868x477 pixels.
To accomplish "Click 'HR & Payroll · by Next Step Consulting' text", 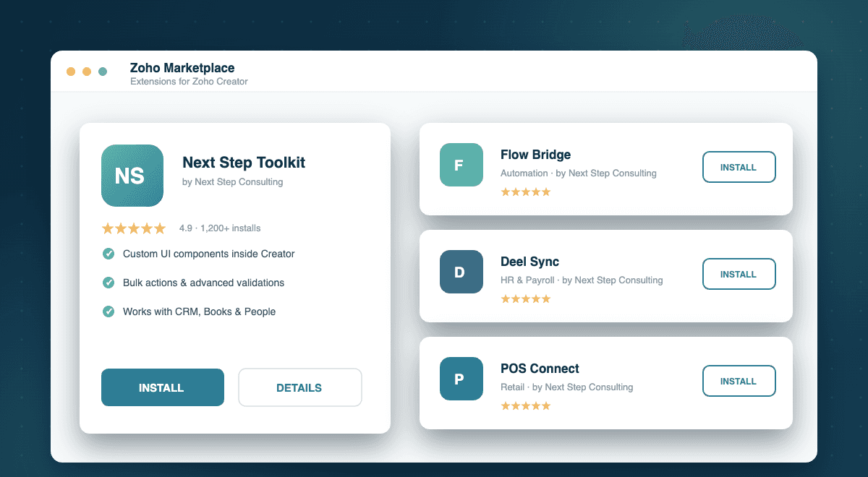I will pos(582,280).
